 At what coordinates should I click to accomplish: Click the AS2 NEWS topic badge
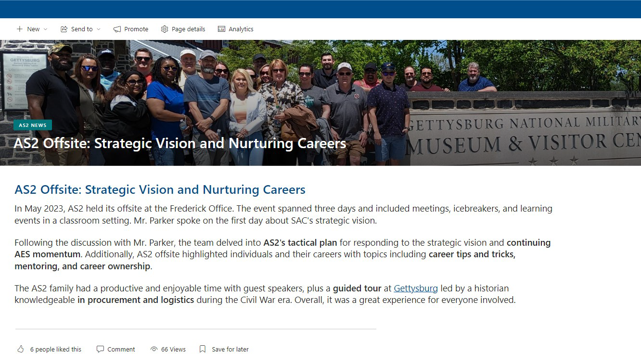point(33,126)
